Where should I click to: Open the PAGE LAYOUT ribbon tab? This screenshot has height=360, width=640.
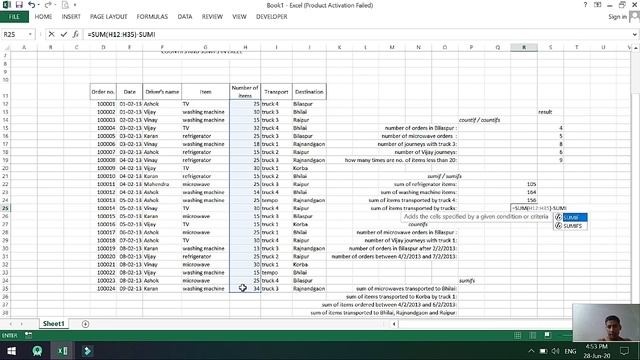[x=109, y=17]
